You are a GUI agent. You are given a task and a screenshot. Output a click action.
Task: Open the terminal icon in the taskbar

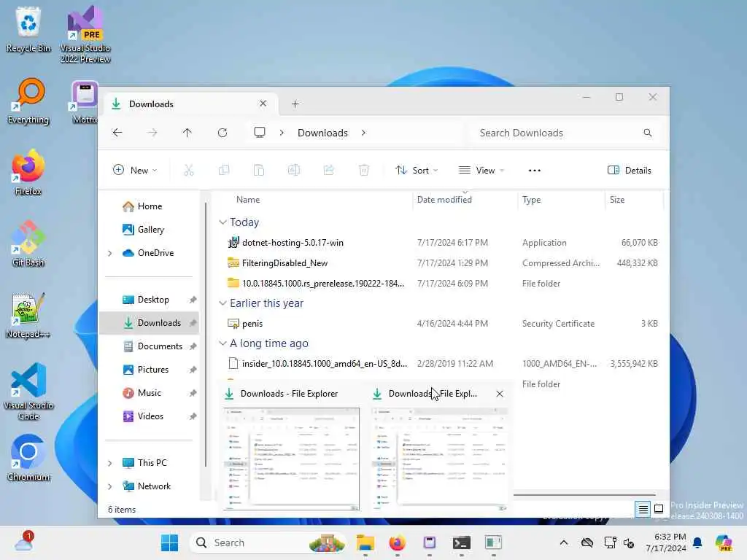[462, 542]
